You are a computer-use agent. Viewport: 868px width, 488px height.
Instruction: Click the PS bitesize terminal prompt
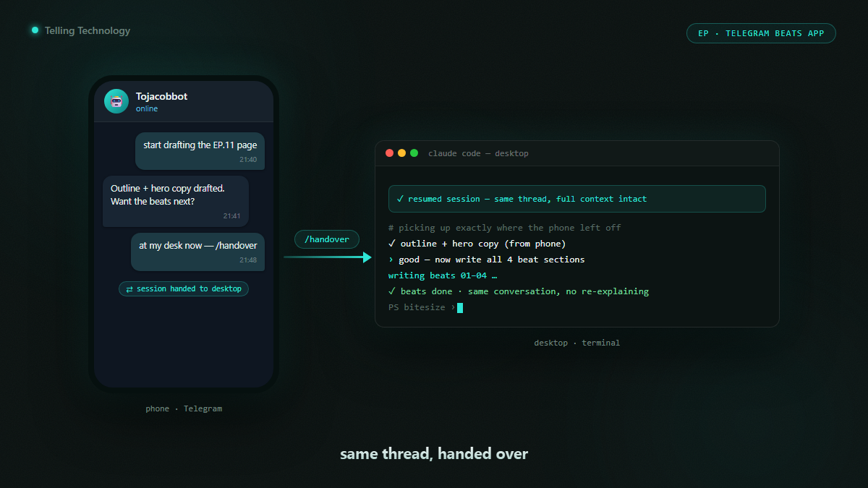(425, 307)
